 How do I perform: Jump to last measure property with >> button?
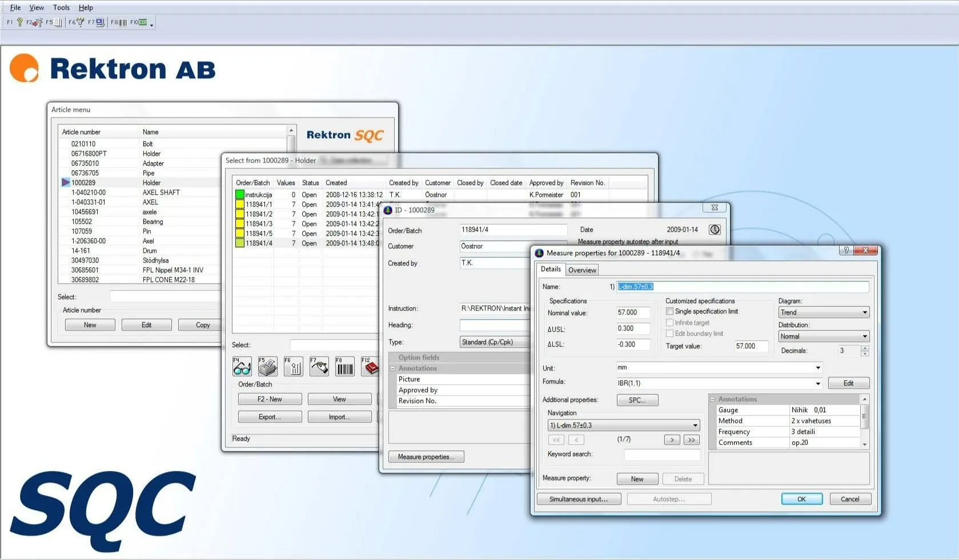692,440
